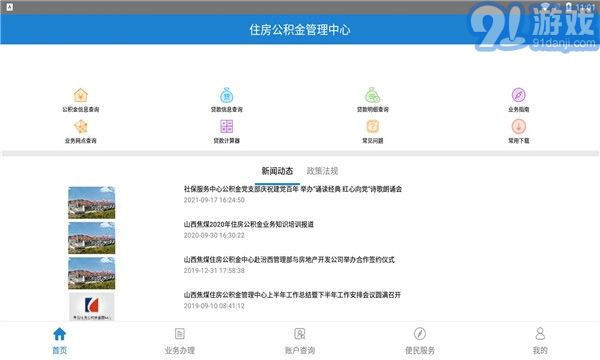The image size is (600, 360).
Task: Open news 山西焦煤2020年住房公积金业务知识培训报道
Action: 249,225
